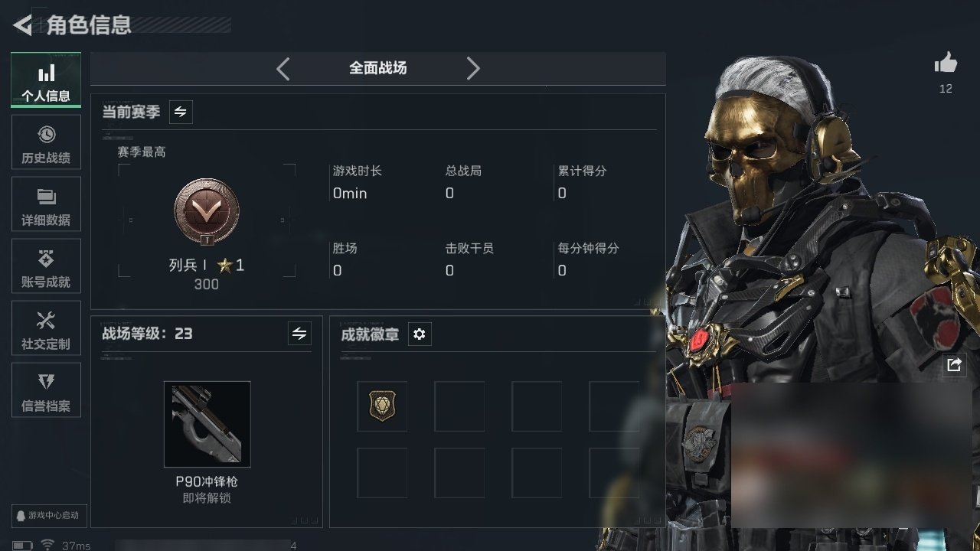Select the equipped lion achievement badge
The height and width of the screenshot is (551, 980).
(382, 406)
